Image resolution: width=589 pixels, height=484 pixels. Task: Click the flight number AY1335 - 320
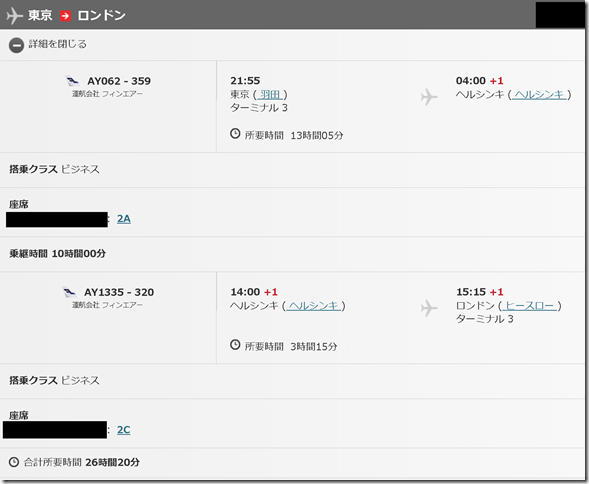tap(119, 292)
